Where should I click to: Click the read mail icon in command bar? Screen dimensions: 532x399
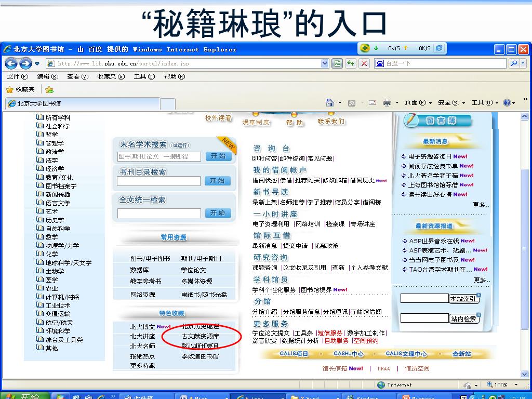pyautogui.click(x=373, y=102)
